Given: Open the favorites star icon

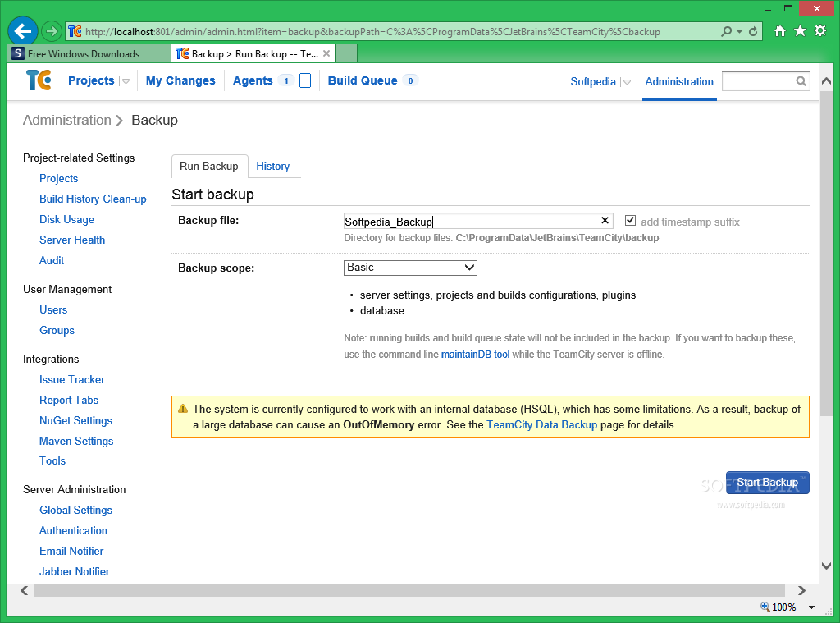Looking at the screenshot, I should click(800, 30).
